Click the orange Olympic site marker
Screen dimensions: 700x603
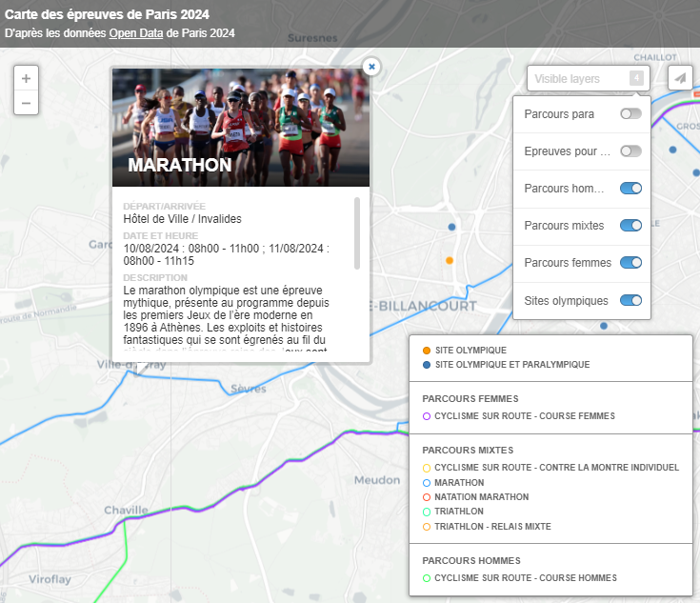click(x=450, y=260)
